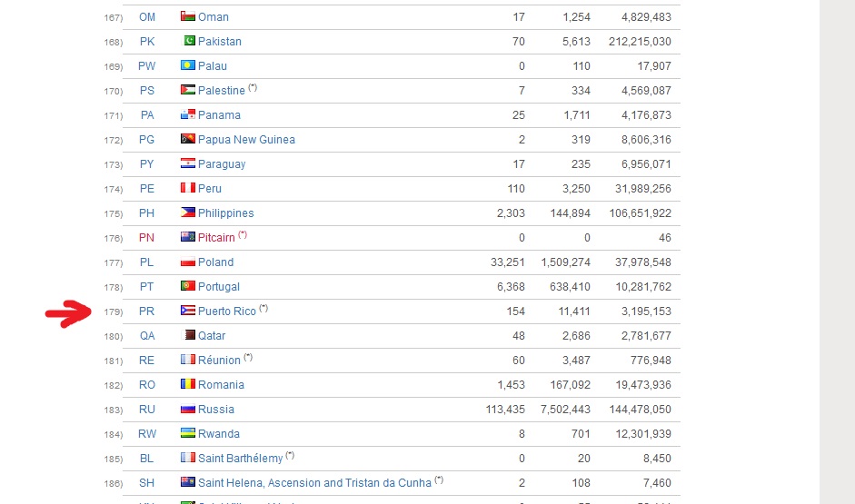Click the PE country code link
This screenshot has width=855, height=504.
pos(147,189)
